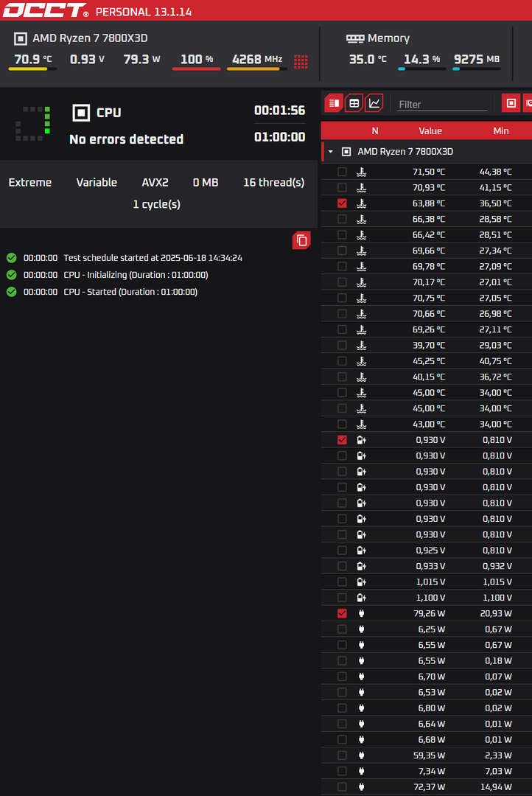Image resolution: width=532 pixels, height=796 pixels.
Task: Click the Memory usage 9275 MB value
Action: (x=477, y=59)
